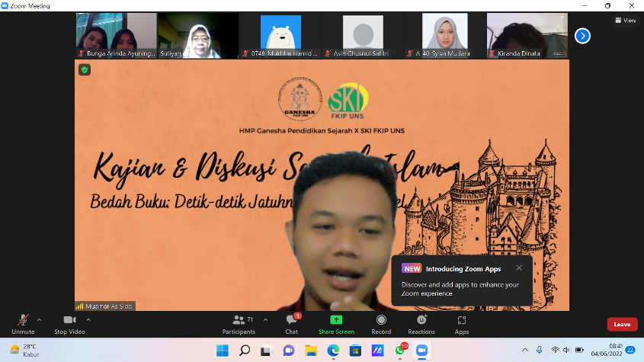The width and height of the screenshot is (644, 362).
Task: Open the Windows Start menu
Action: [x=222, y=351]
